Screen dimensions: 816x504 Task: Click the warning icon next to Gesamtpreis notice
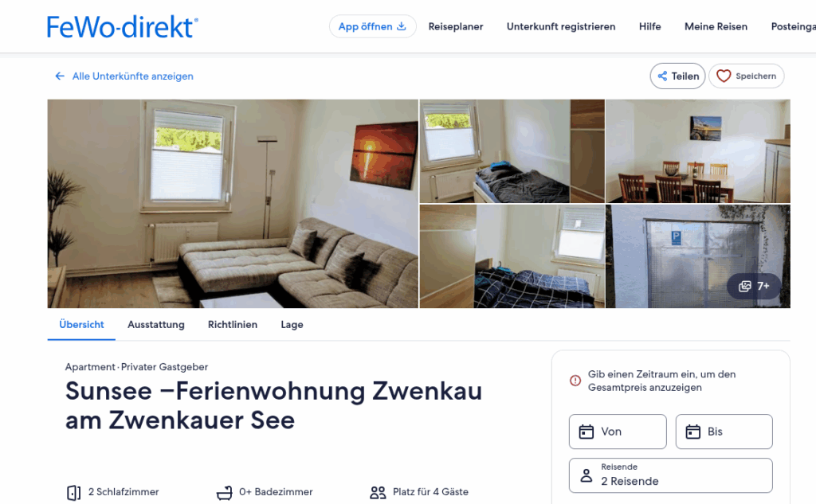(575, 381)
